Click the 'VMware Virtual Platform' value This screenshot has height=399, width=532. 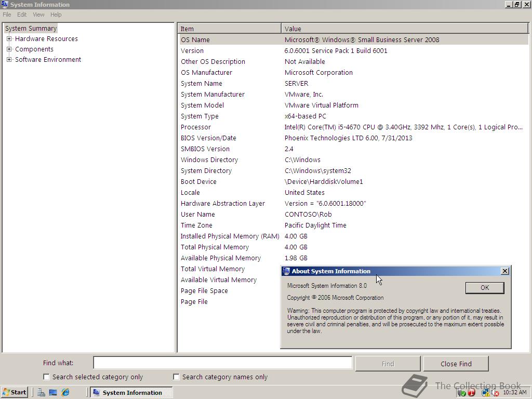coord(321,105)
